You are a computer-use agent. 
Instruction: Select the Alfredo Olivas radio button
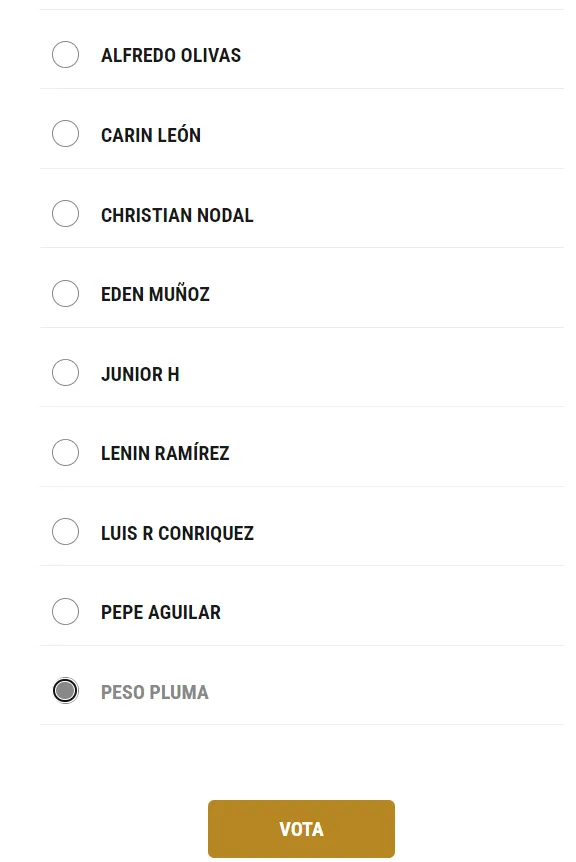tap(66, 55)
